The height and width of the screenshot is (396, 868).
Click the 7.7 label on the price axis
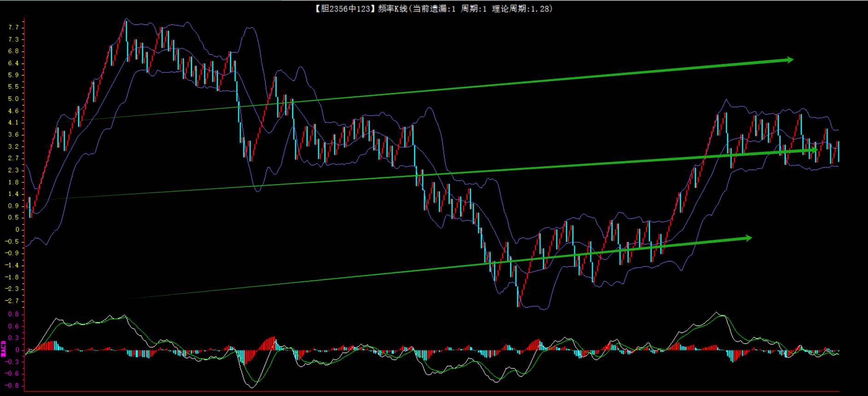tap(13, 28)
